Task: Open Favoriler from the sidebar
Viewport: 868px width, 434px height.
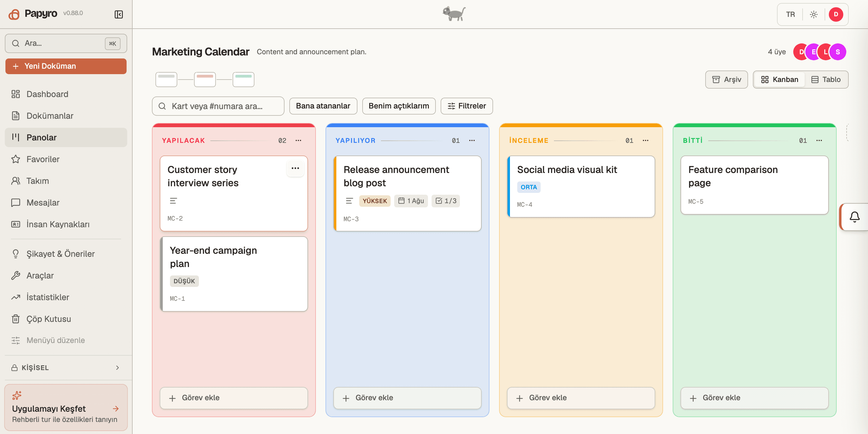Action: click(x=66, y=159)
